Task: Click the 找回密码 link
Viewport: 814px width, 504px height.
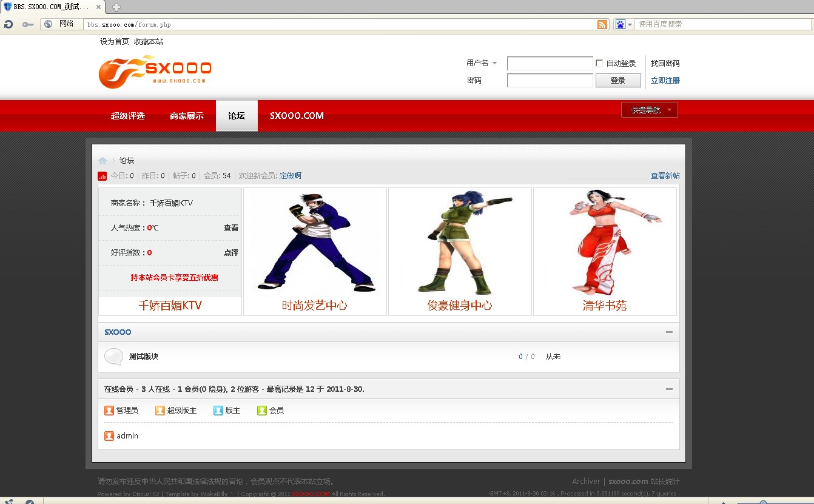Action: [665, 63]
